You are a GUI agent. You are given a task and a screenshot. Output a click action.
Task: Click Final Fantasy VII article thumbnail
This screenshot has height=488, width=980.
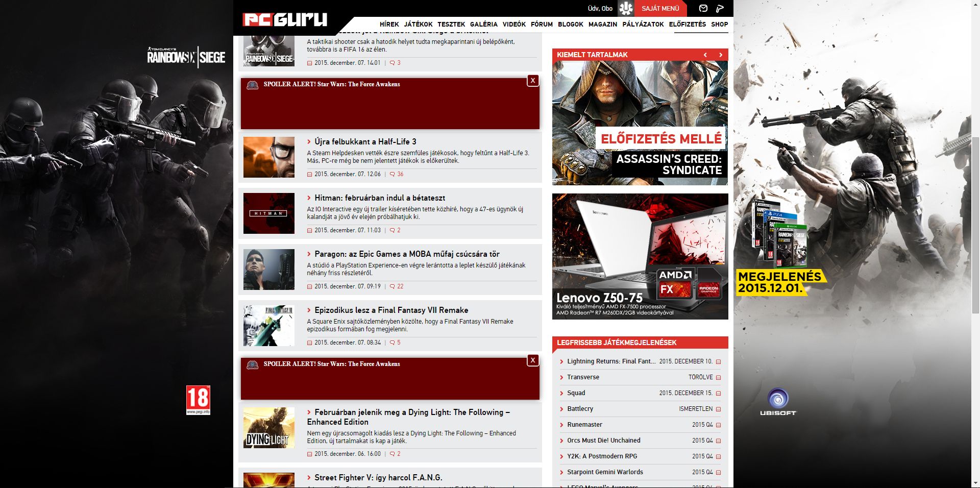click(x=269, y=326)
